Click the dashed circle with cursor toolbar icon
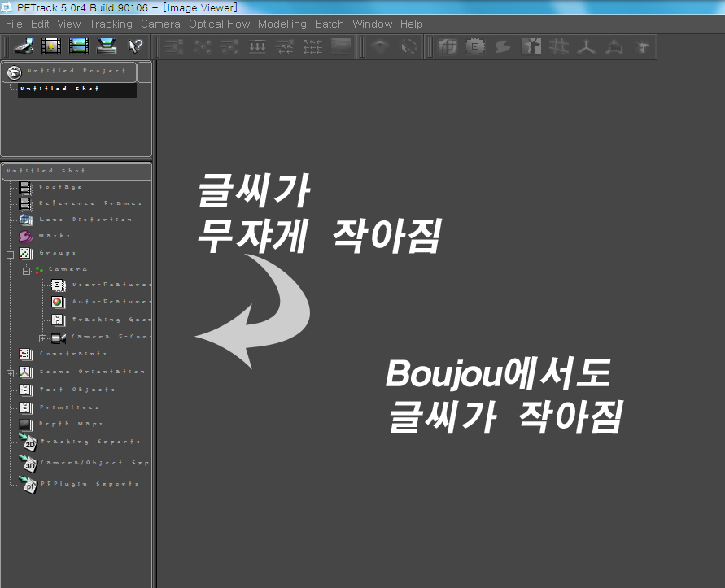Image resolution: width=725 pixels, height=588 pixels. coord(408,46)
